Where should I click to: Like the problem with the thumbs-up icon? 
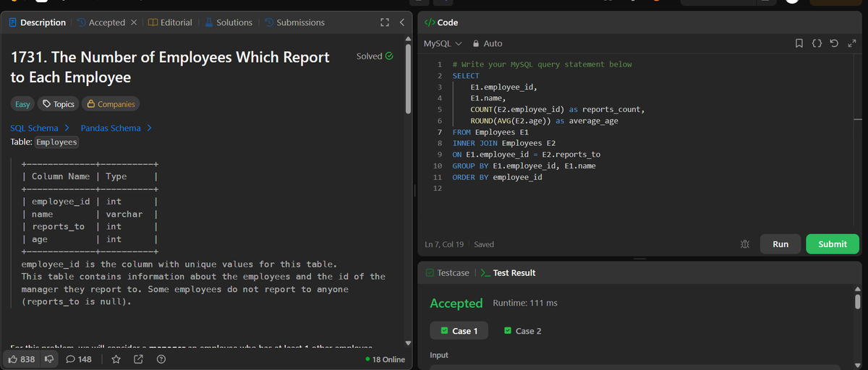click(x=20, y=359)
